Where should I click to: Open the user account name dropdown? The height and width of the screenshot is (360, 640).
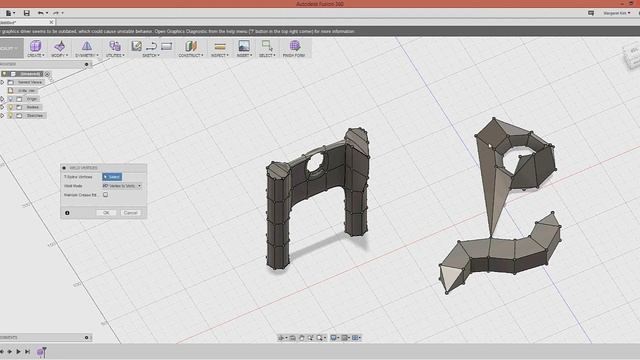(616, 13)
